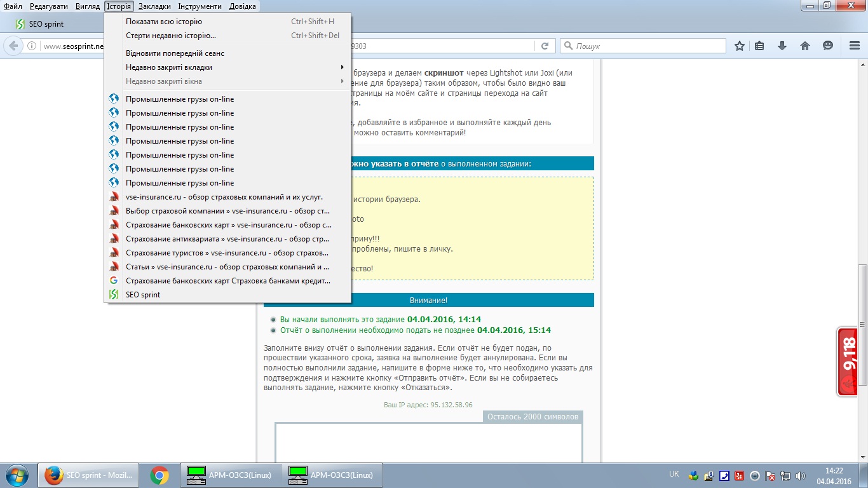Open the Інструменти menu

(x=200, y=6)
